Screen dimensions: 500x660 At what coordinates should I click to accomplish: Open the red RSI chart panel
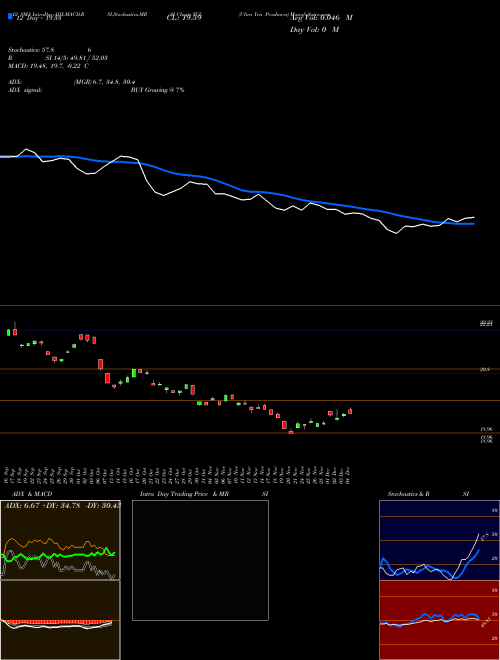(439, 620)
